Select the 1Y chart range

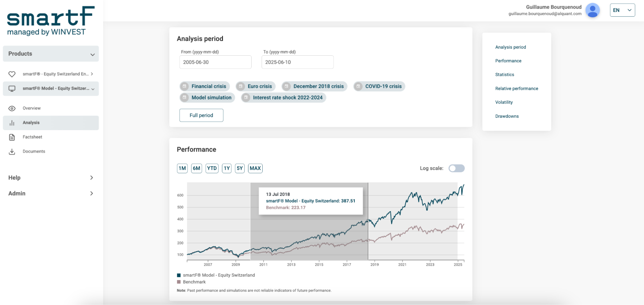click(x=227, y=168)
